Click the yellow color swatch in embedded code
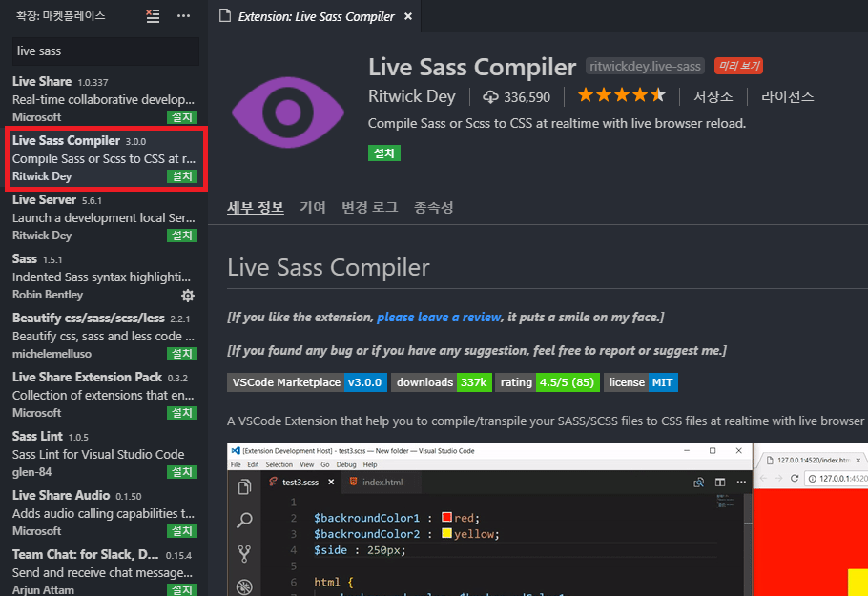Viewport: 868px width, 596px height. 446,533
